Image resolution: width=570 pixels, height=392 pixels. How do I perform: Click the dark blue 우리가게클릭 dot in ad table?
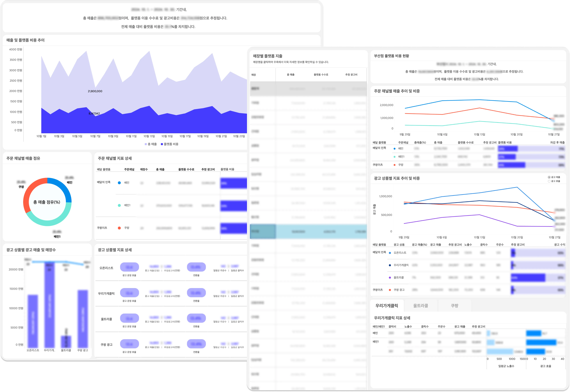[x=390, y=265]
